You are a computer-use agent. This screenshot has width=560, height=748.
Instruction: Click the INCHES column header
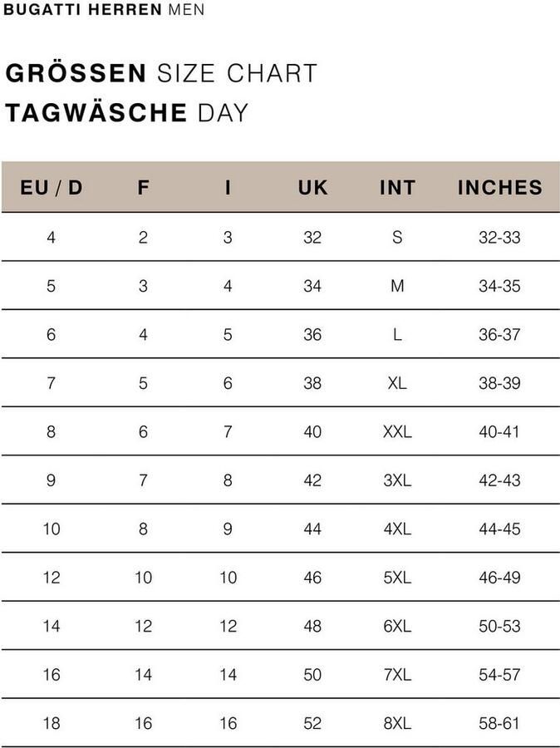499,188
